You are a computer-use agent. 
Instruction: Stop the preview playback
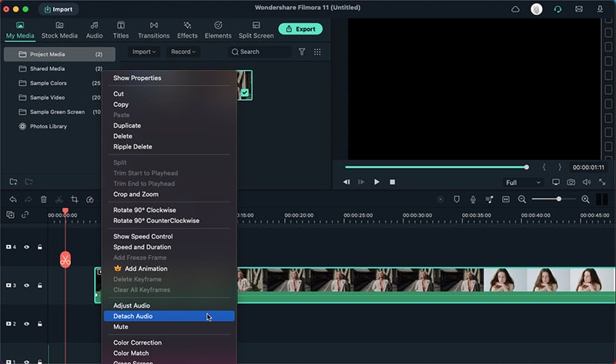coord(392,182)
